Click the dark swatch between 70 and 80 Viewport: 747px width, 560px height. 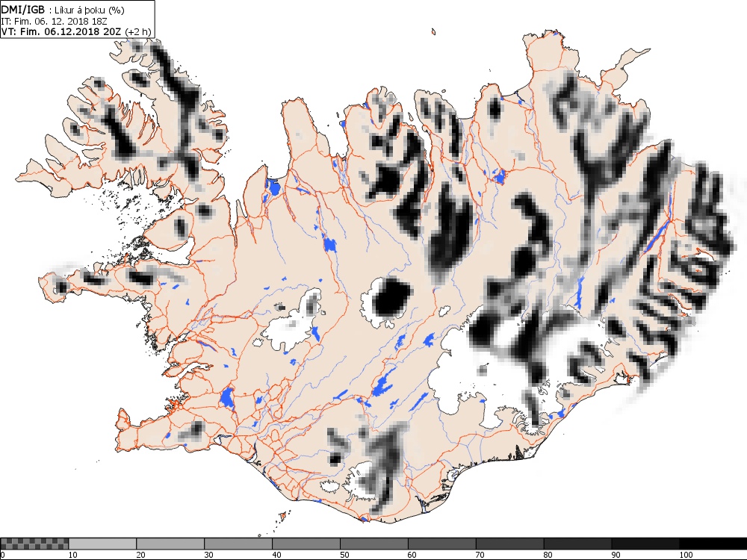[509, 544]
